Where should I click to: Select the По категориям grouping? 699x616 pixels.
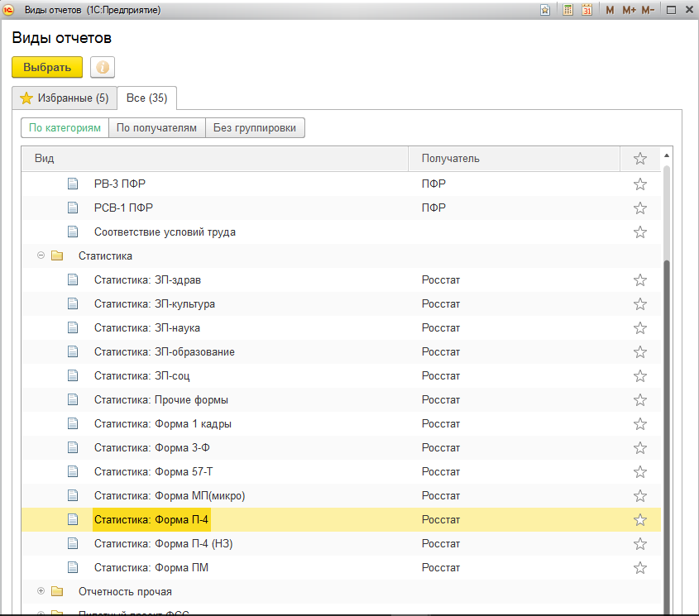tap(65, 128)
